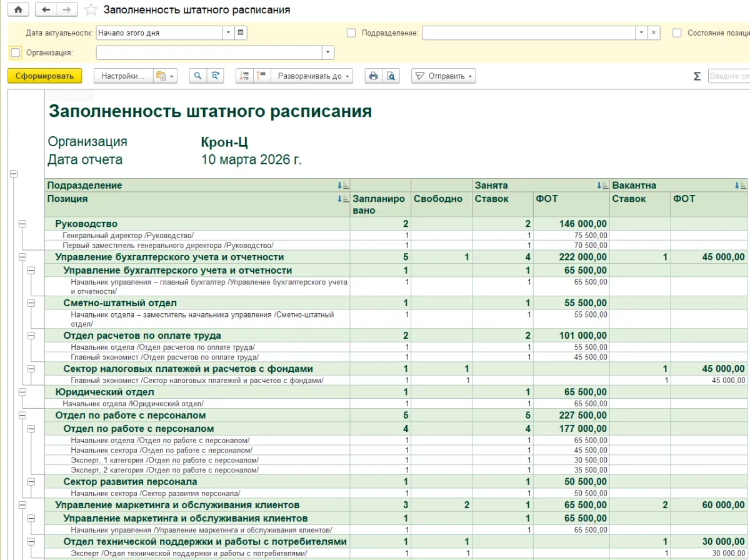The width and height of the screenshot is (750, 560).
Task: Collapse the Руководство group
Action: pos(23,223)
